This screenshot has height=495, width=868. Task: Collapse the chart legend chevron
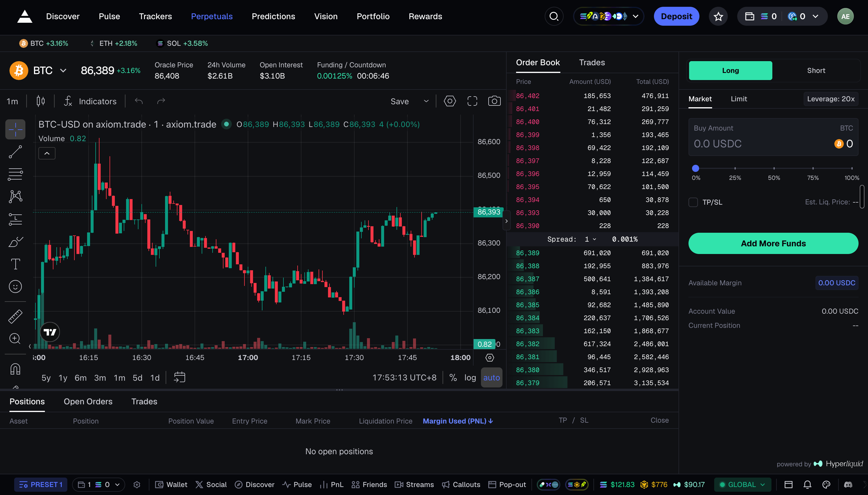coord(47,153)
